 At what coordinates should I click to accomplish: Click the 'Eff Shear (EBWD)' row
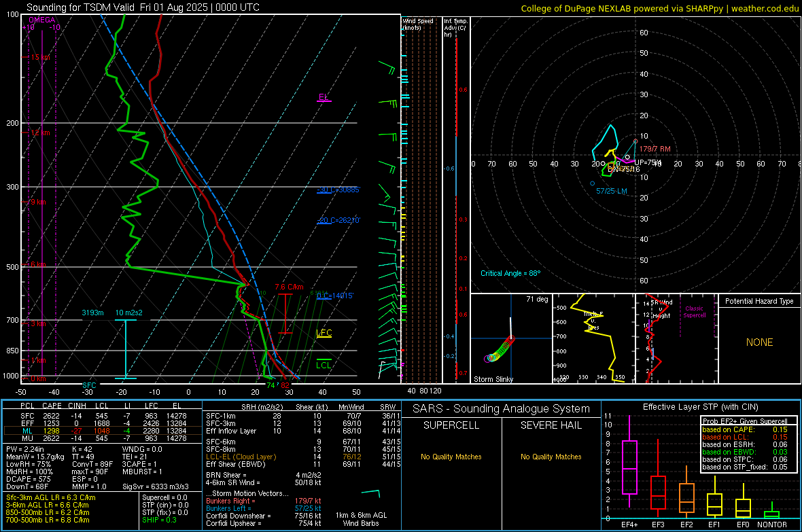[302, 465]
